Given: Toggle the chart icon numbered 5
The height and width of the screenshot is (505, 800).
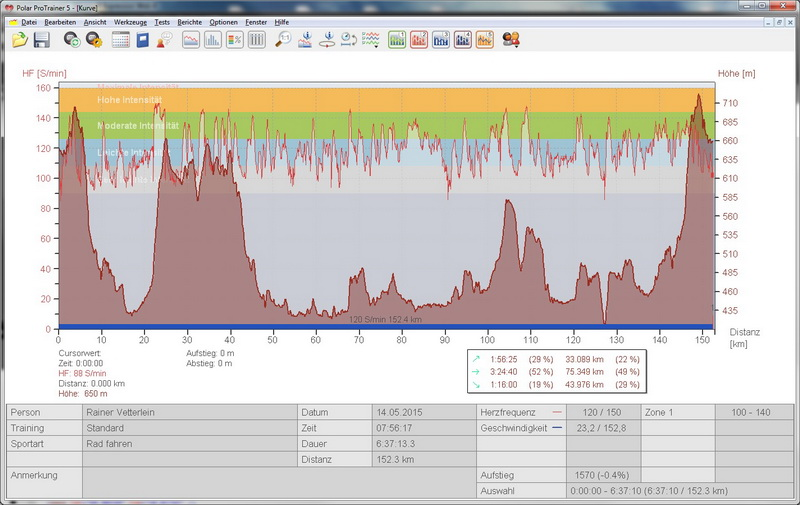Looking at the screenshot, I should point(485,40).
